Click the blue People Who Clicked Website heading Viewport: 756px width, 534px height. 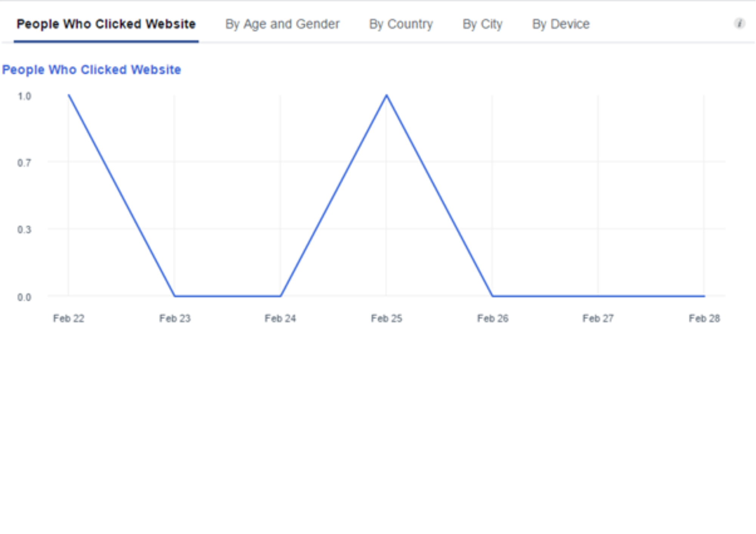[91, 70]
